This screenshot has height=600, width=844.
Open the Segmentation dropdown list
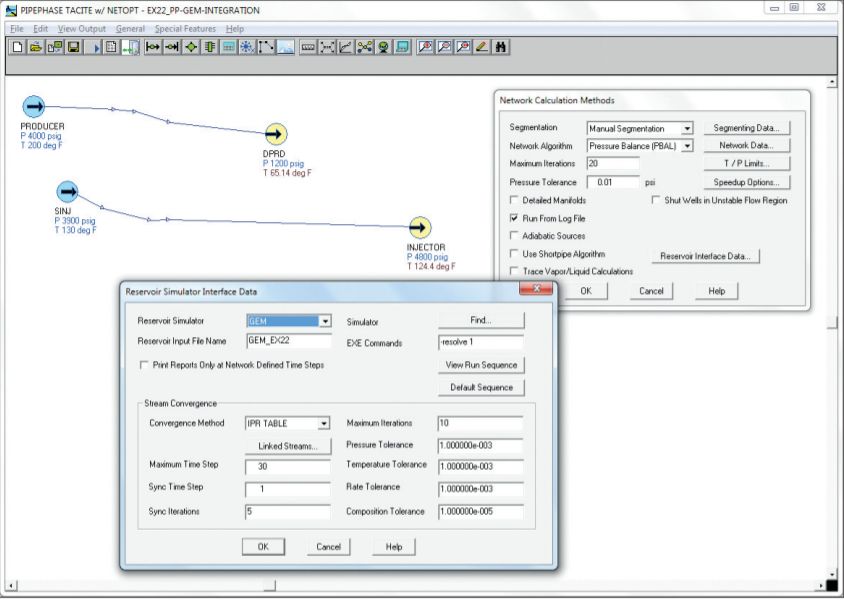[x=686, y=129]
